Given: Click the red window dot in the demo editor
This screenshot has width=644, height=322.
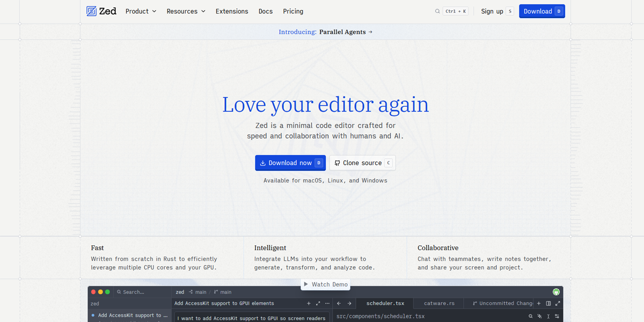Looking at the screenshot, I should (93, 292).
